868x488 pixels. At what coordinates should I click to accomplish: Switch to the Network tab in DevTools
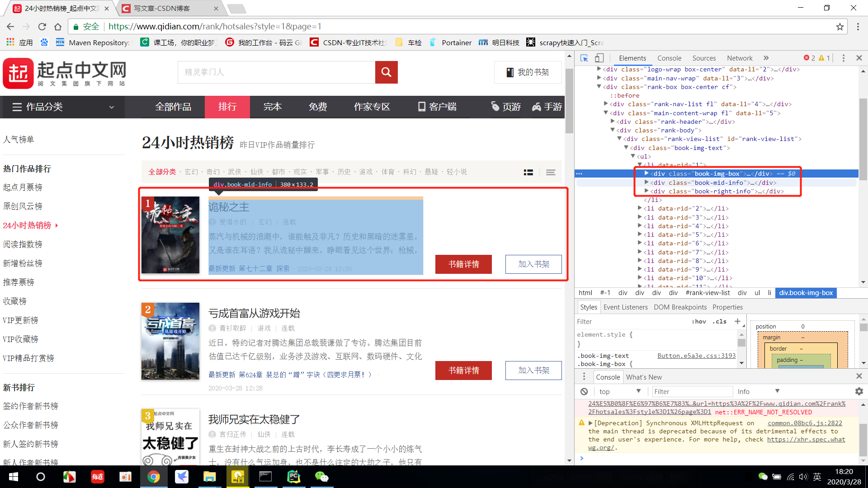click(x=740, y=58)
